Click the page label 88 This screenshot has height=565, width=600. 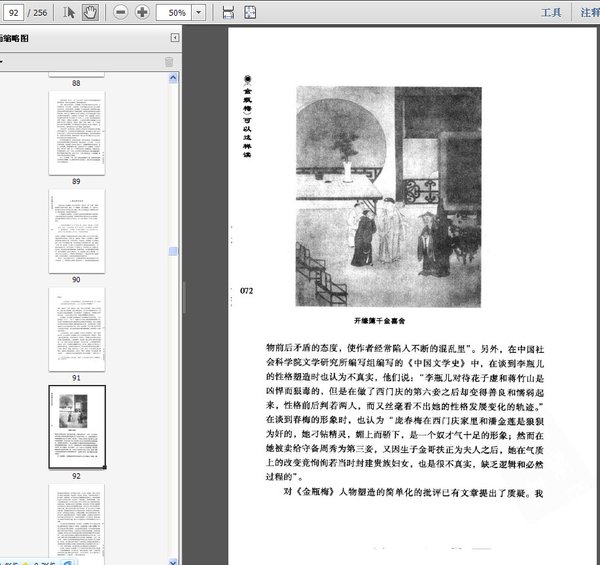(76, 83)
